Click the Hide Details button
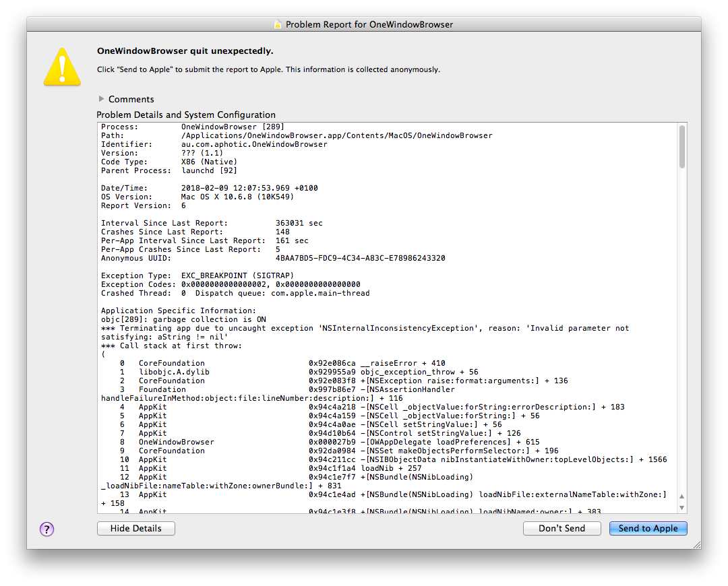This screenshot has height=586, width=728. pyautogui.click(x=136, y=529)
